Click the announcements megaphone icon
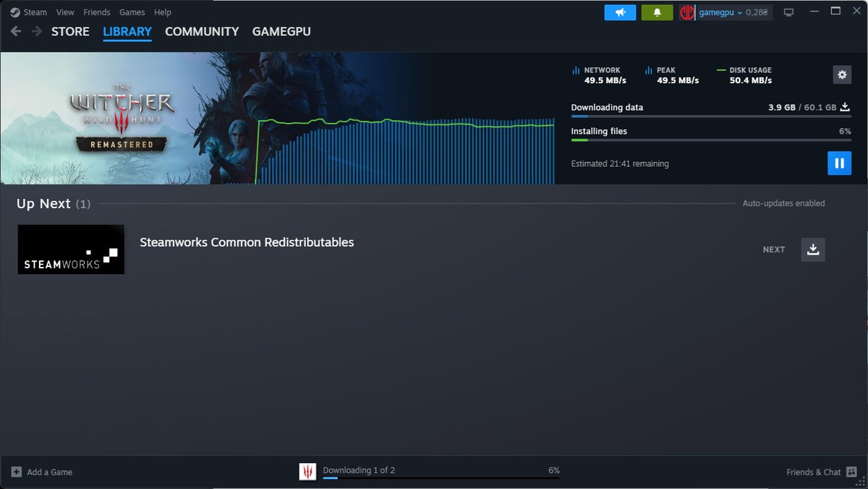 point(620,12)
